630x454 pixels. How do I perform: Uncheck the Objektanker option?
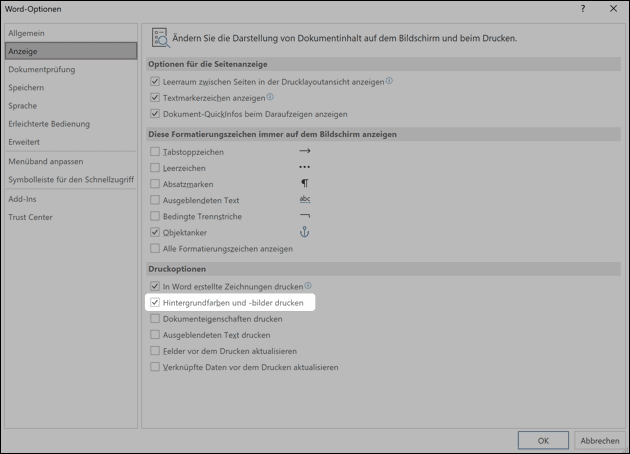coord(155,232)
